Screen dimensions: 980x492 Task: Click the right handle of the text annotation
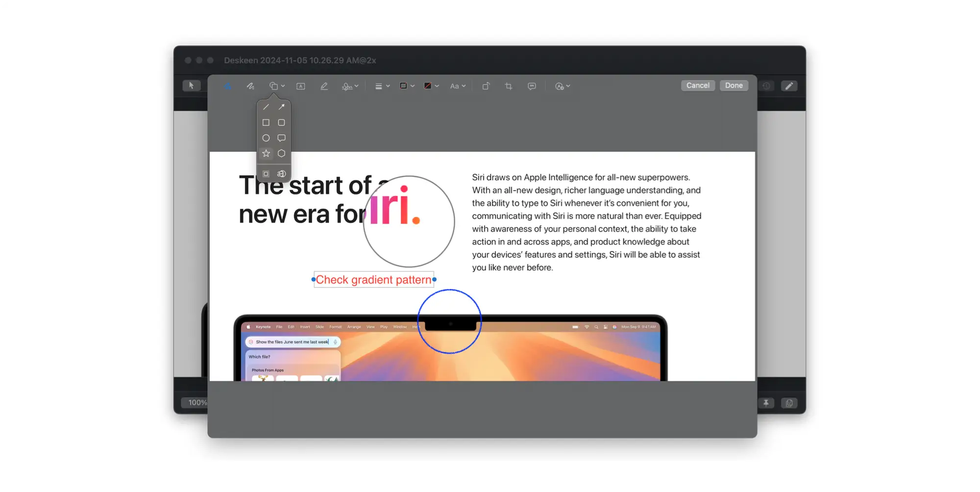click(434, 279)
